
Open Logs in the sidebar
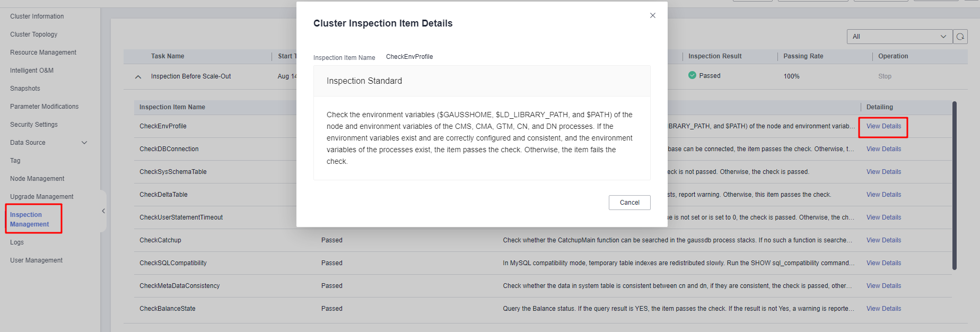(x=17, y=242)
